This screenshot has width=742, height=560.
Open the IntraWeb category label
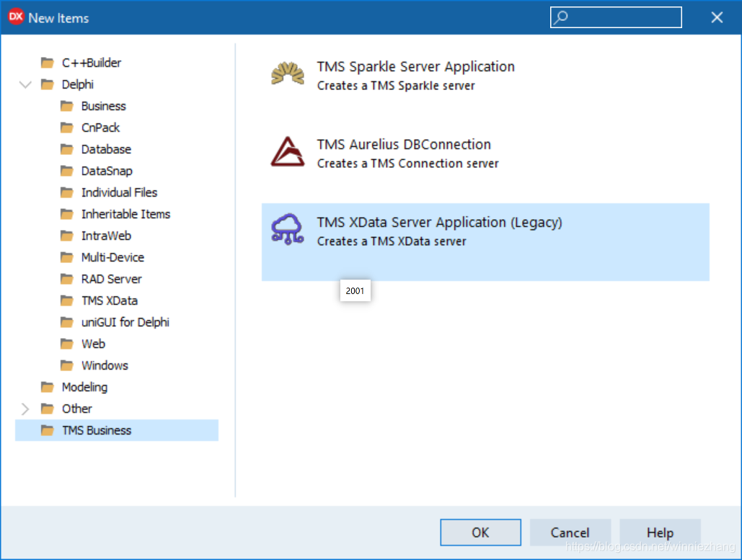(x=106, y=236)
